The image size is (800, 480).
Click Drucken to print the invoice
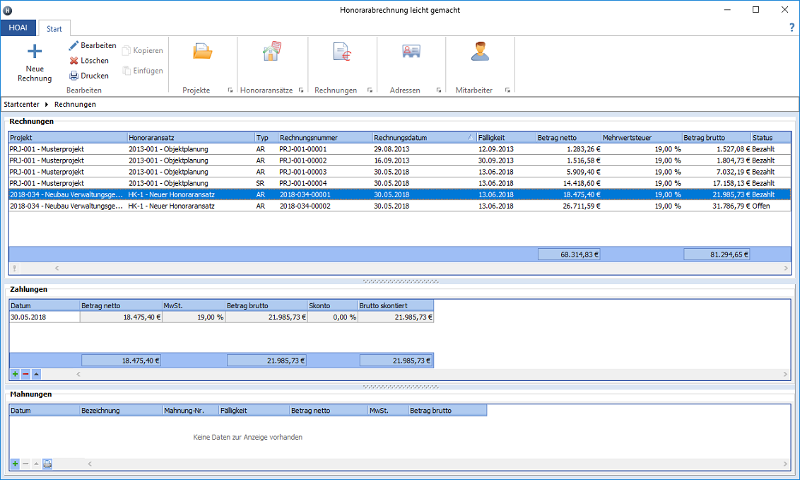[x=88, y=75]
